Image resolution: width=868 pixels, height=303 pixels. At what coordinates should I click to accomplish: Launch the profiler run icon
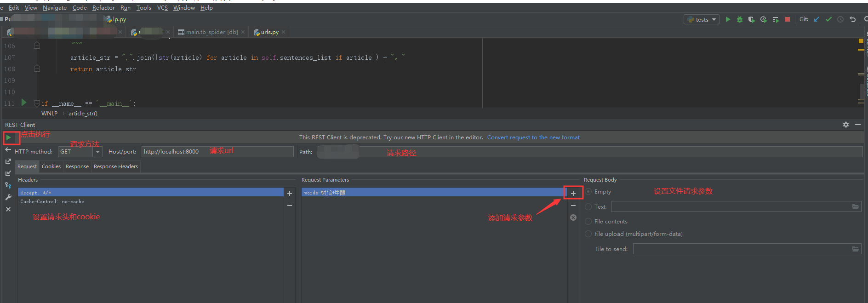tap(764, 19)
